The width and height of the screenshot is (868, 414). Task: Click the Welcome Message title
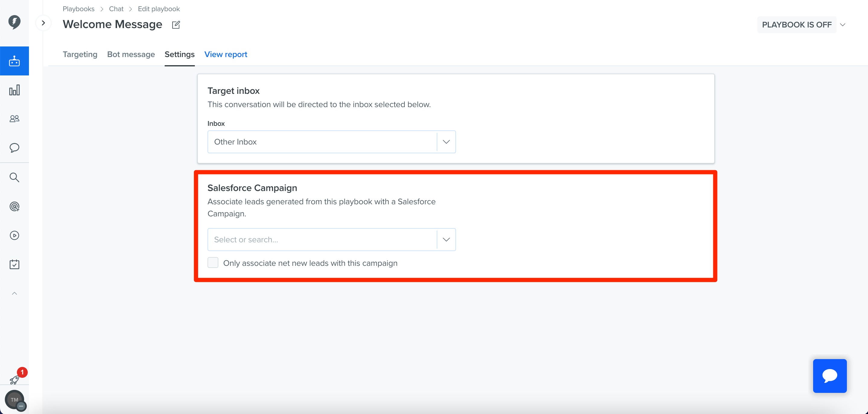point(112,24)
